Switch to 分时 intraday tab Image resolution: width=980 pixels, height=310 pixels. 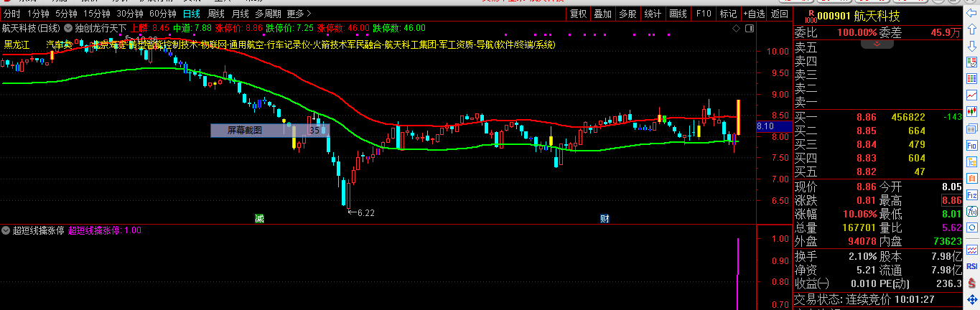pyautogui.click(x=11, y=14)
